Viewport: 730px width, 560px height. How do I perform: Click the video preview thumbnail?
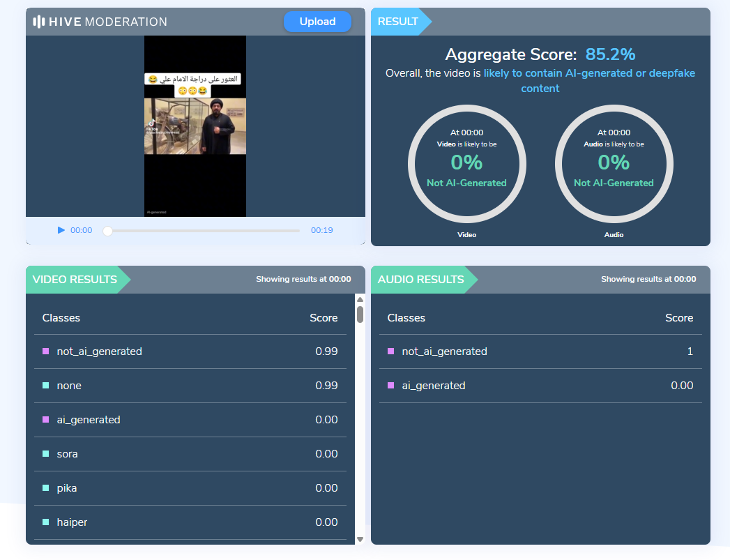pyautogui.click(x=195, y=126)
